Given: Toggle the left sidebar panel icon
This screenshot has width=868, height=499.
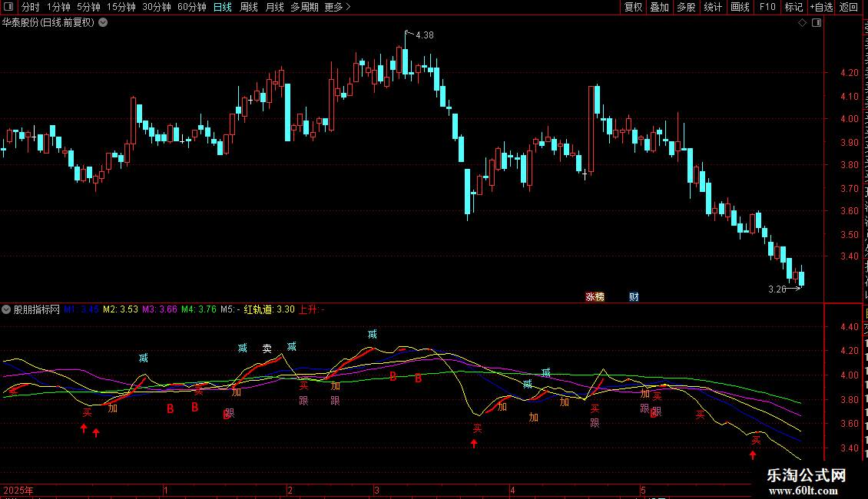Looking at the screenshot, I should 8,7.
